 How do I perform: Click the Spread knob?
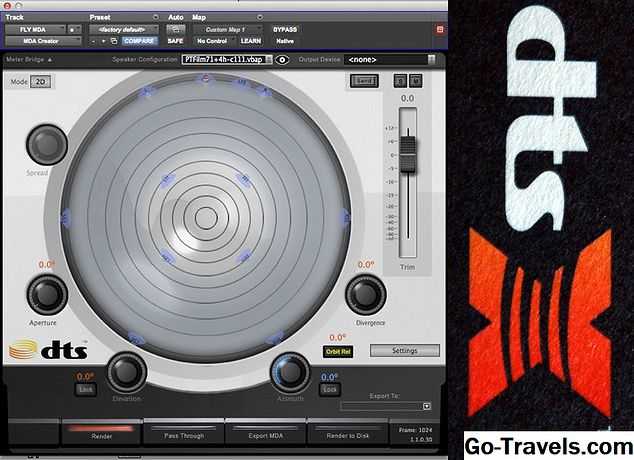(46, 144)
